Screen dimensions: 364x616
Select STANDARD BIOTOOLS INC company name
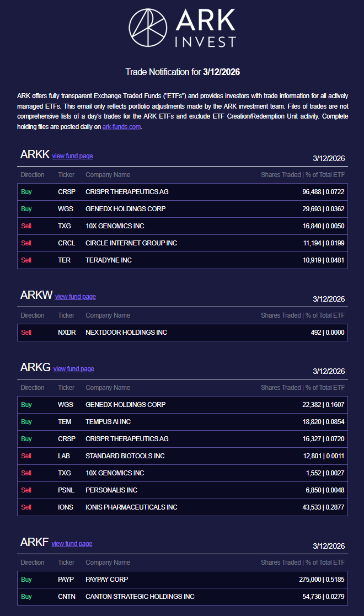point(125,456)
